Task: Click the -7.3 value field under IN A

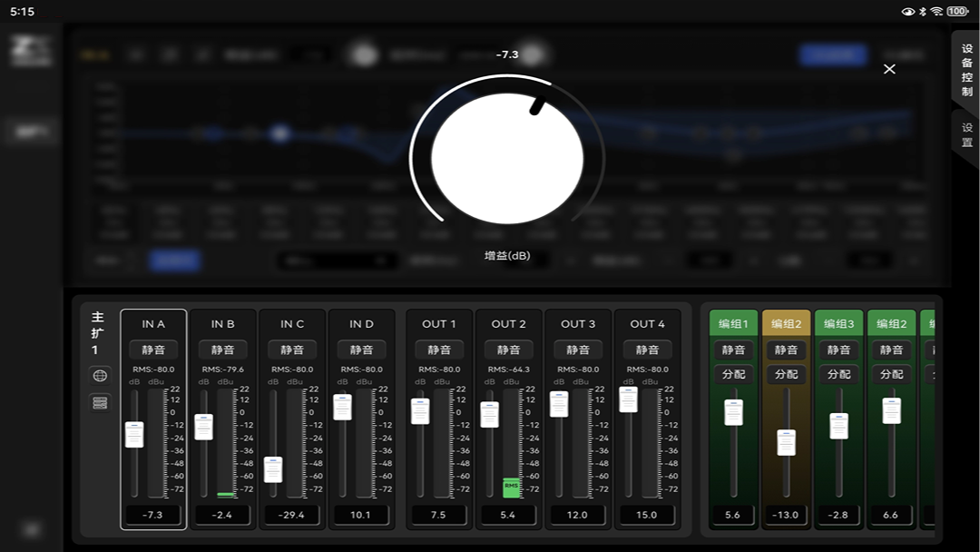Action: pos(153,515)
